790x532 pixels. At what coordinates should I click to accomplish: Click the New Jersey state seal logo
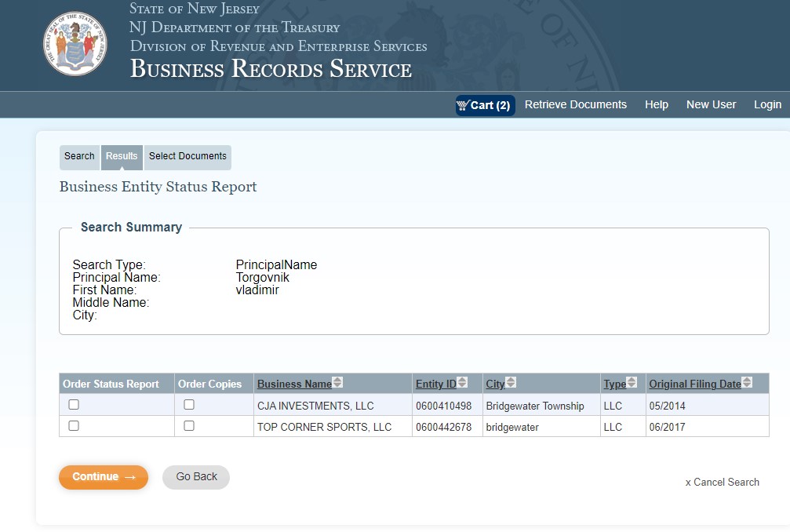pyautogui.click(x=75, y=44)
